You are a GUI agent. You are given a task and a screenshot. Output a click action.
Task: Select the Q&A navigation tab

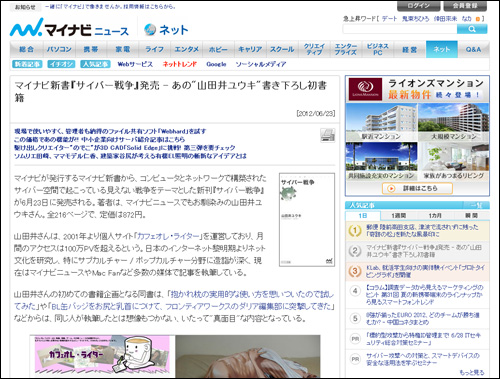click(473, 49)
